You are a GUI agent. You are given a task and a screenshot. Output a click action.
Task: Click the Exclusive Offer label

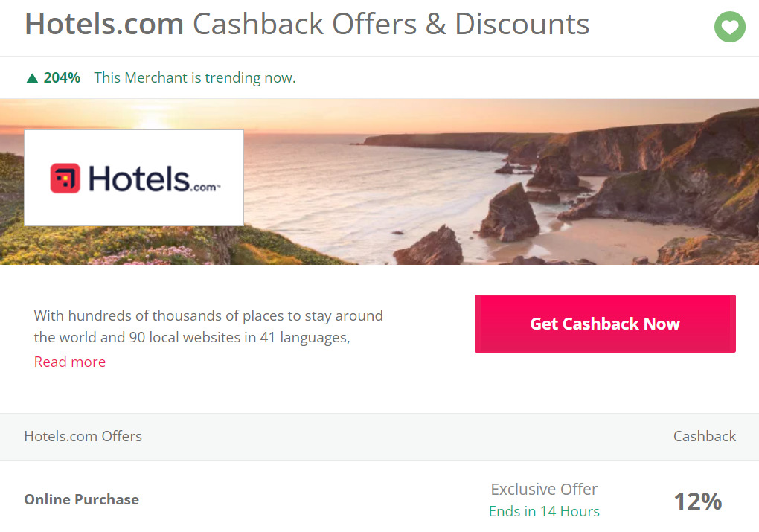tap(544, 489)
